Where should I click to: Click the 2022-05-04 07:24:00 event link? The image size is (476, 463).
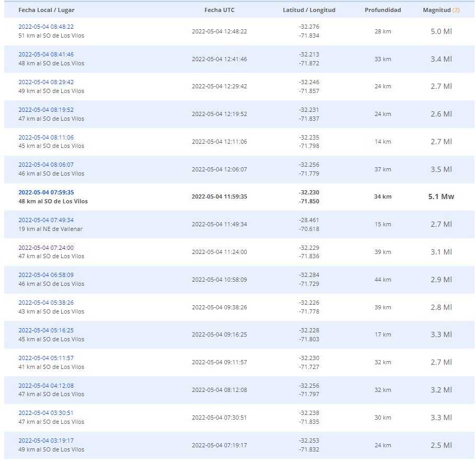[46, 248]
